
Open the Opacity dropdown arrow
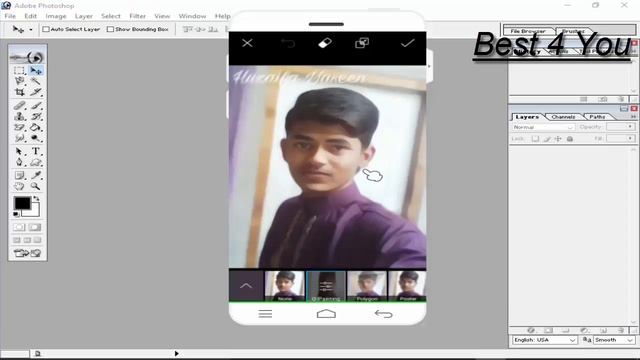[630, 127]
